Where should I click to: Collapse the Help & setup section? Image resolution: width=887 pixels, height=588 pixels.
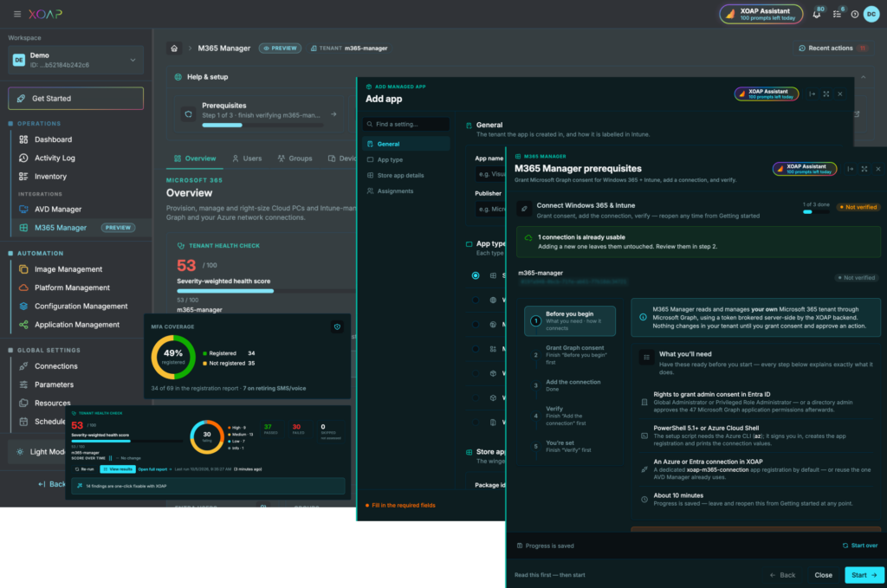pos(864,77)
